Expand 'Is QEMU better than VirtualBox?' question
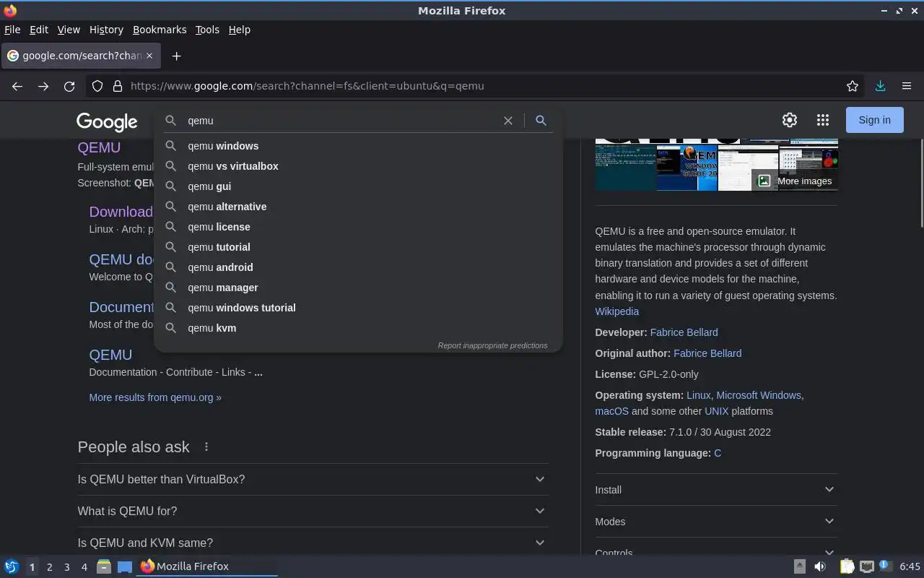This screenshot has height=578, width=924. (313, 479)
